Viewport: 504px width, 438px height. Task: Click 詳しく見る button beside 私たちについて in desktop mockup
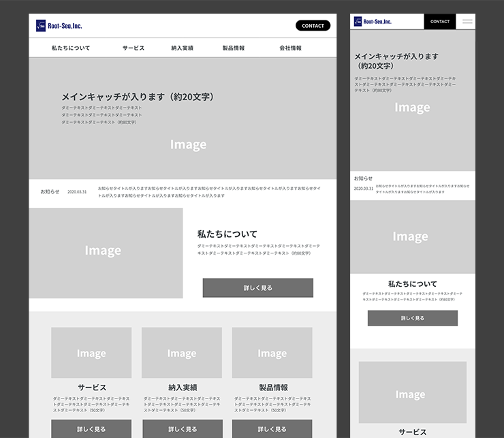tap(257, 288)
